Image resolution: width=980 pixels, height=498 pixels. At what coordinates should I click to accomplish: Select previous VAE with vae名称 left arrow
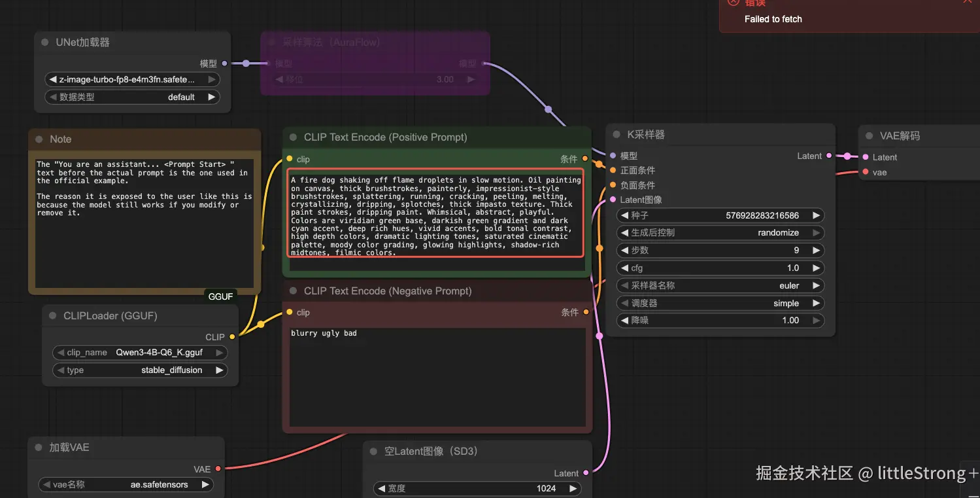click(46, 485)
